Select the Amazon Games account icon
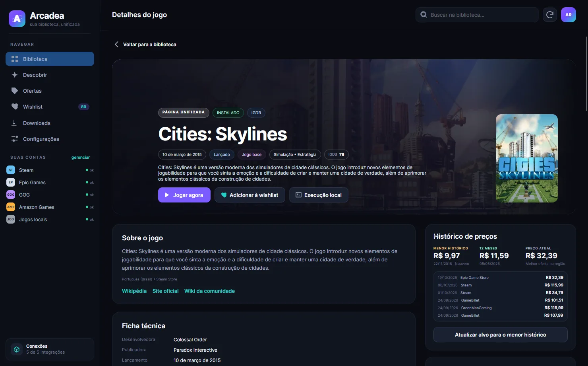This screenshot has width=588, height=366. 11,207
